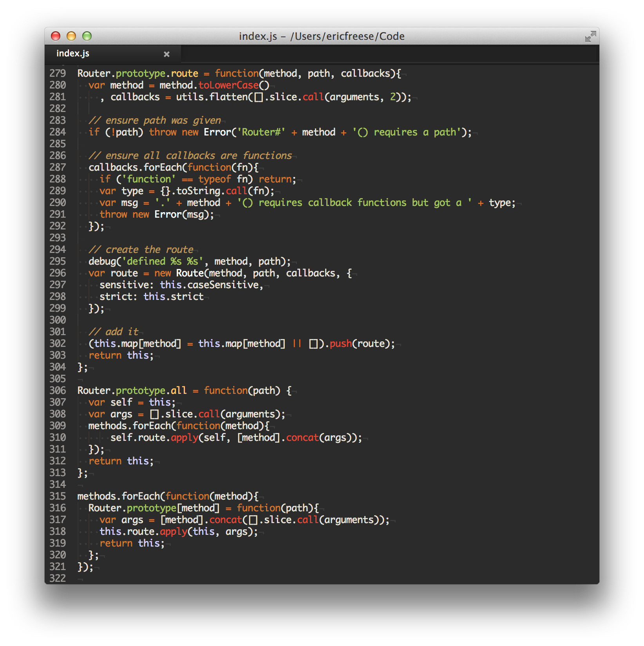Click the comment '// add it'
644x646 pixels.
point(114,332)
